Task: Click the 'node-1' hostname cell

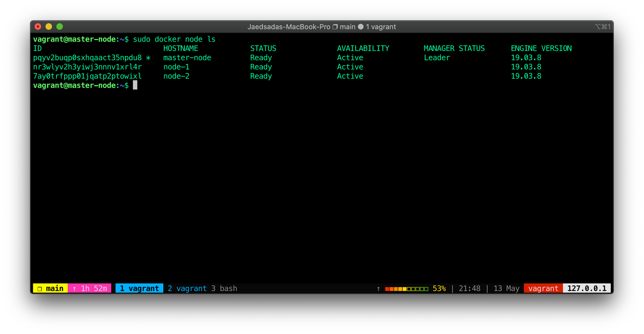Action: tap(176, 67)
